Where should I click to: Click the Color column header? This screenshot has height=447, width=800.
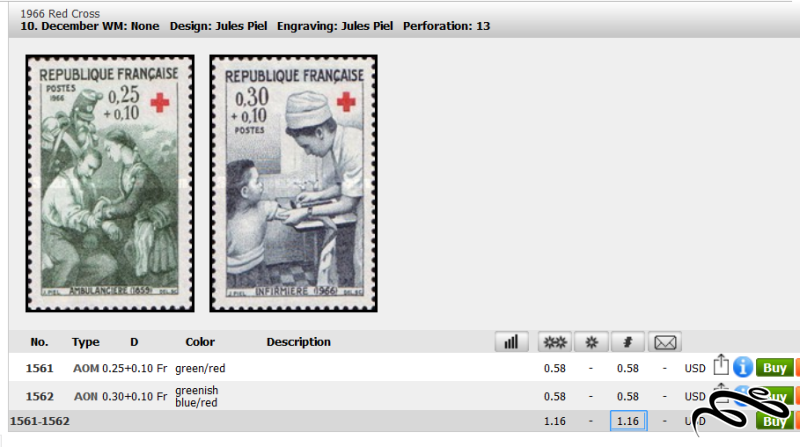point(200,342)
